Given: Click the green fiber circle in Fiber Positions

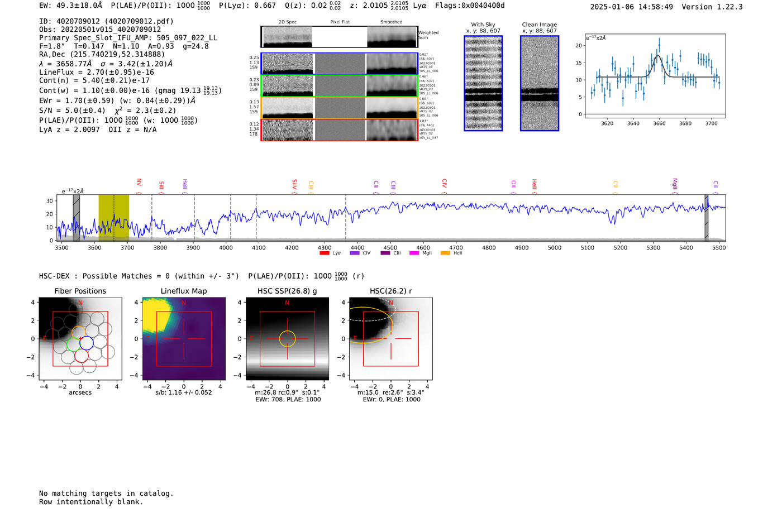Looking at the screenshot, I should pyautogui.click(x=74, y=344).
